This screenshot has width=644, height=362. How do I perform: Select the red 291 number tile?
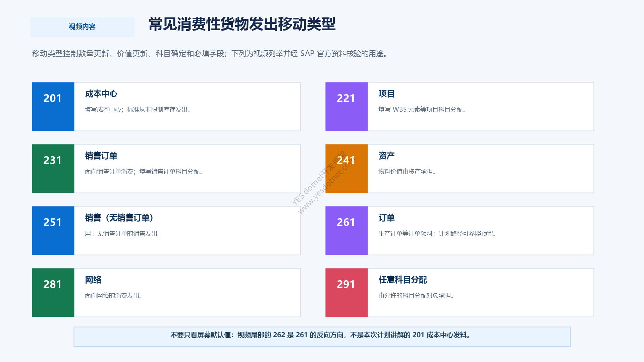coord(346,293)
